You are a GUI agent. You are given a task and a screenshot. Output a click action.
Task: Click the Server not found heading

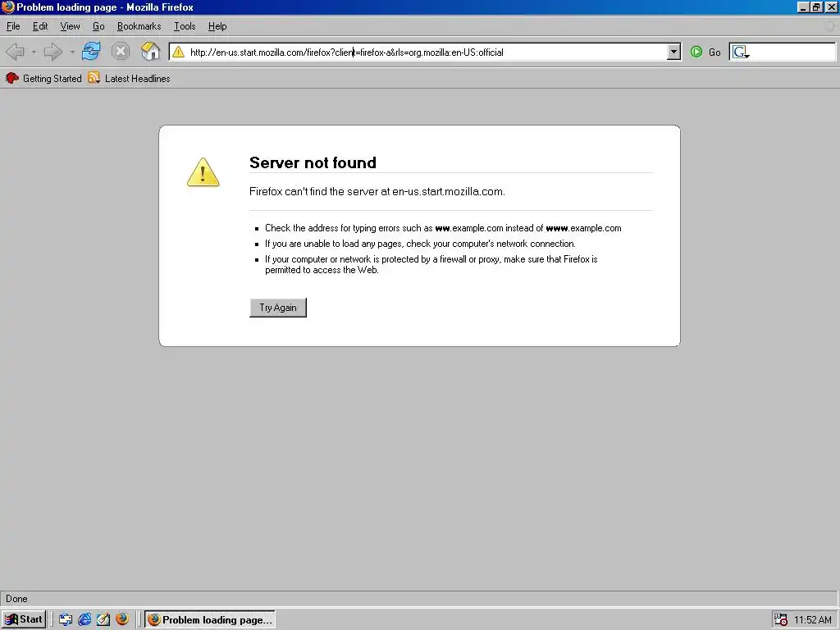click(x=313, y=162)
